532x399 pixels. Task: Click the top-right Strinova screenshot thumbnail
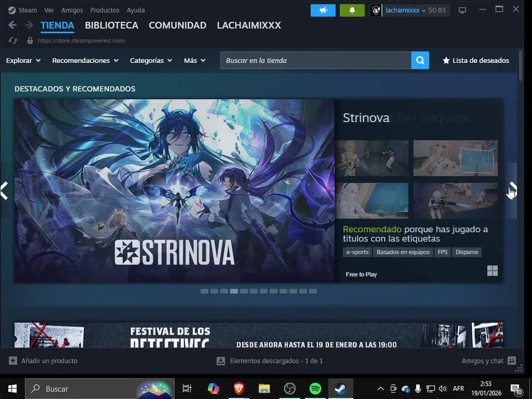(456, 158)
